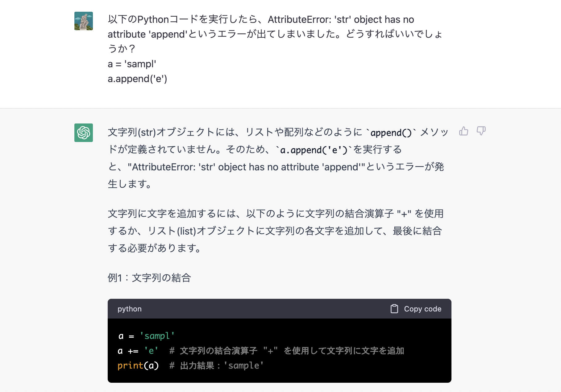Viewport: 561px width, 392px height.
Task: Click the print(a) code line
Action: pyautogui.click(x=138, y=365)
